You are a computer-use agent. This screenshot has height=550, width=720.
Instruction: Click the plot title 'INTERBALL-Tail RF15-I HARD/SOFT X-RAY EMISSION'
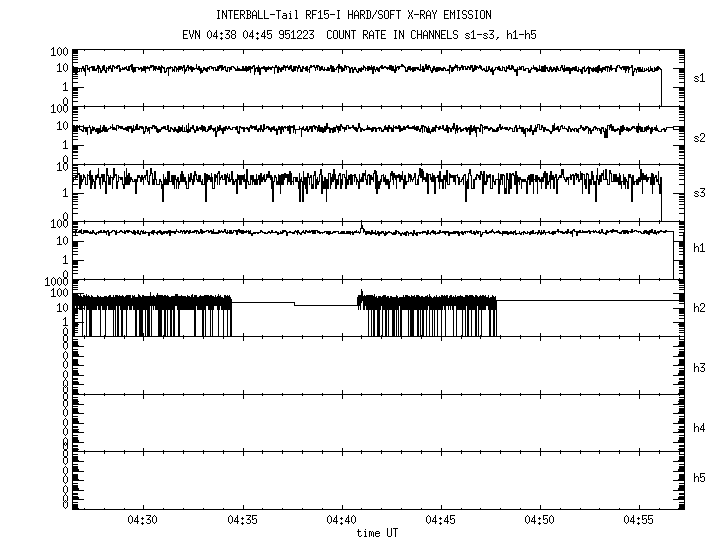pyautogui.click(x=354, y=15)
